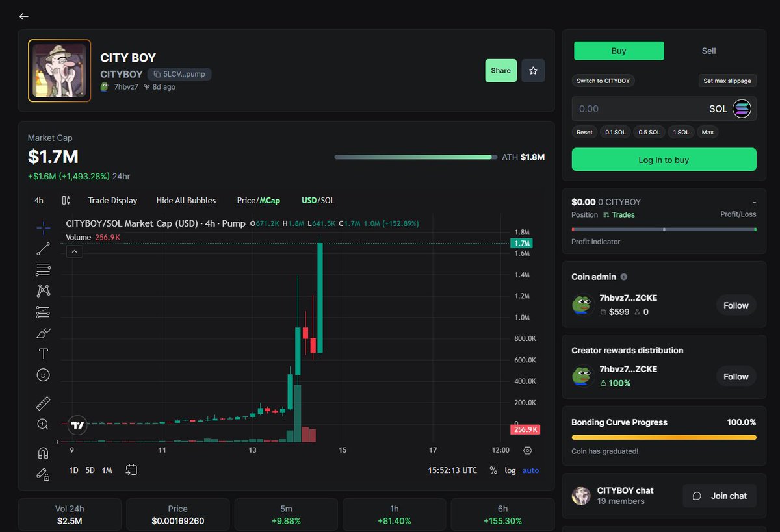Toggle Hide All Bubbles on the chart
This screenshot has width=780, height=532.
click(x=186, y=200)
